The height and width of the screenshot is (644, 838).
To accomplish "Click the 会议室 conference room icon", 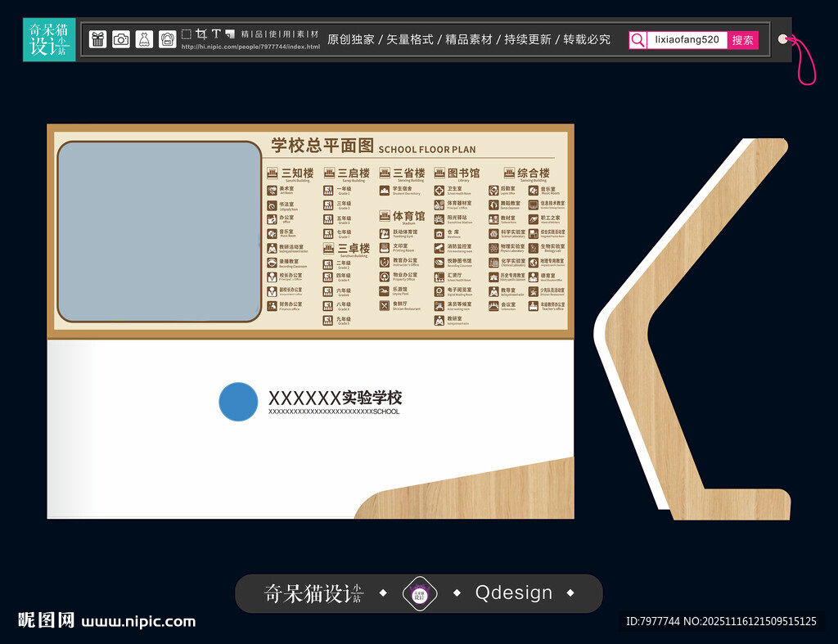I will 493,306.
